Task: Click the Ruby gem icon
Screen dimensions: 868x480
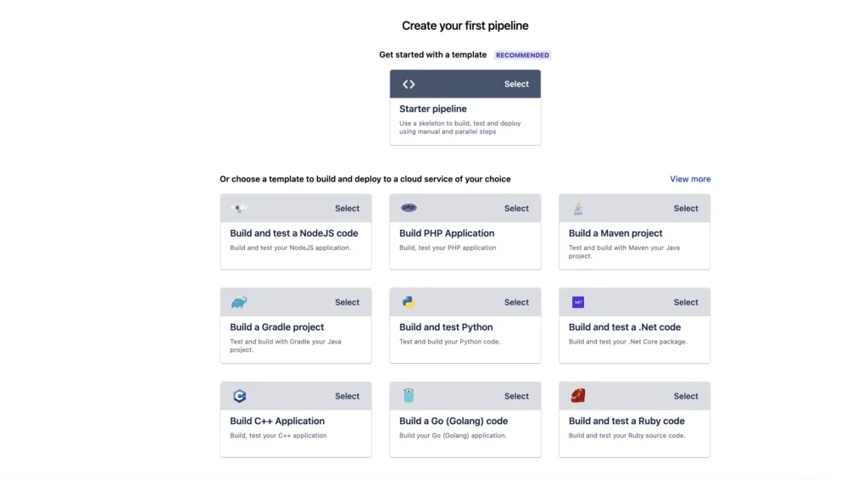Action: 578,395
